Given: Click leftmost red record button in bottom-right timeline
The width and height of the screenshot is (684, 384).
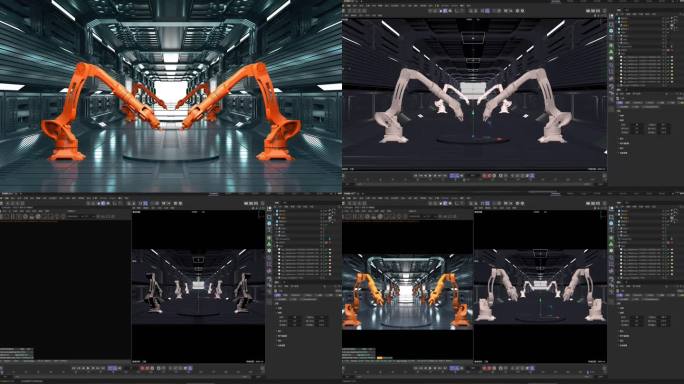Looking at the screenshot, I should (x=484, y=368).
